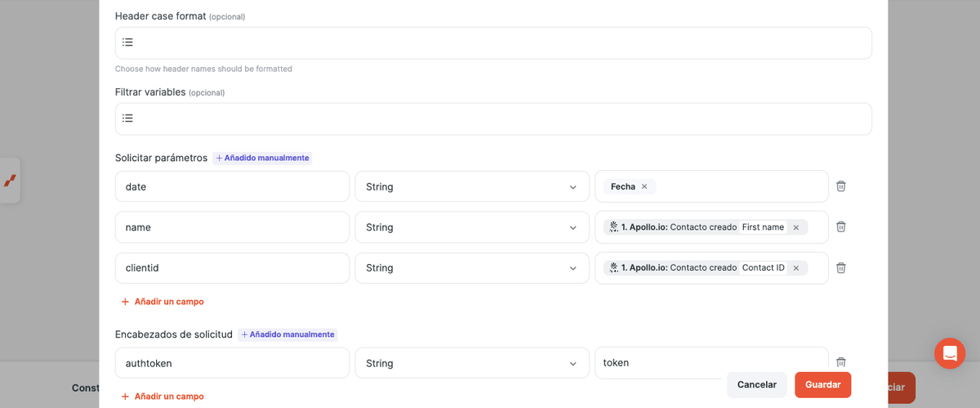Viewport: 980px width, 408px height.
Task: Open the Header case format selector
Action: click(x=493, y=43)
